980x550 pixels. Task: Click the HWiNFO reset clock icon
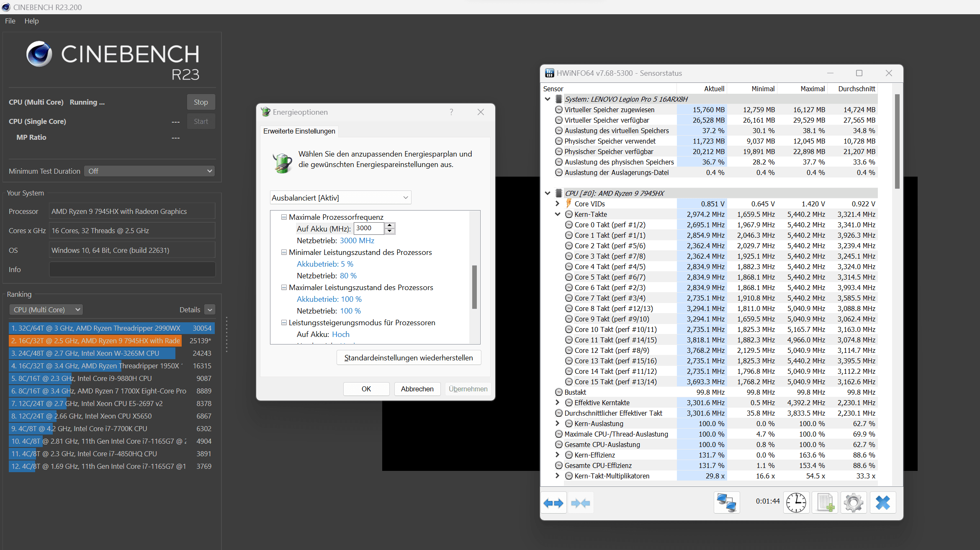(796, 502)
